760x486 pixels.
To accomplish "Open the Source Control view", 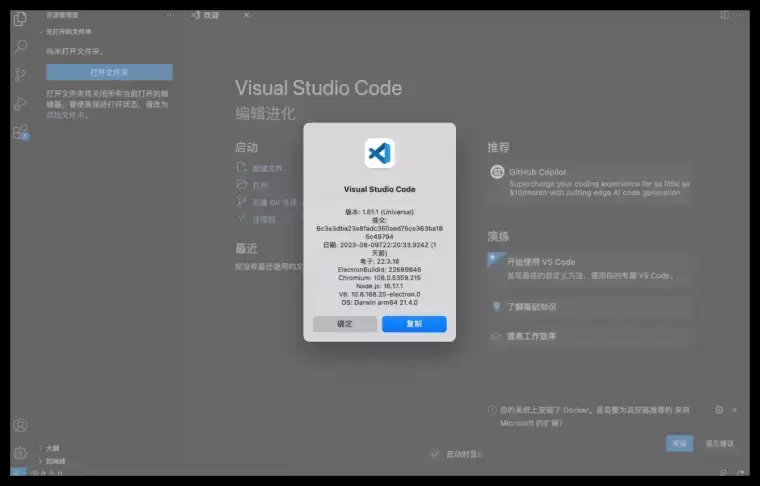I will click(20, 75).
